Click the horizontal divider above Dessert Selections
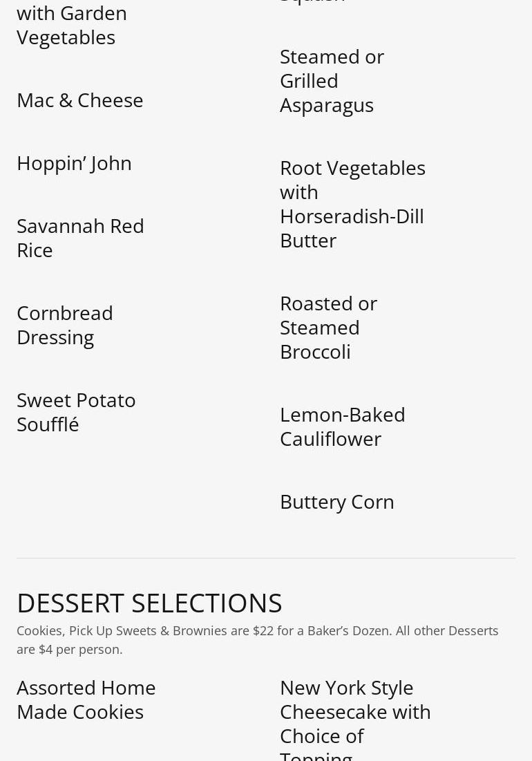 click(266, 558)
